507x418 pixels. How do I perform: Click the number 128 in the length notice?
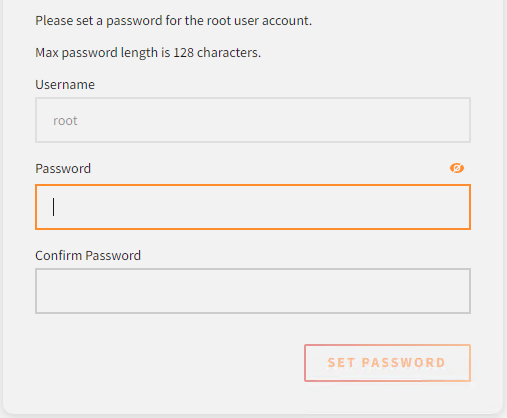click(183, 53)
